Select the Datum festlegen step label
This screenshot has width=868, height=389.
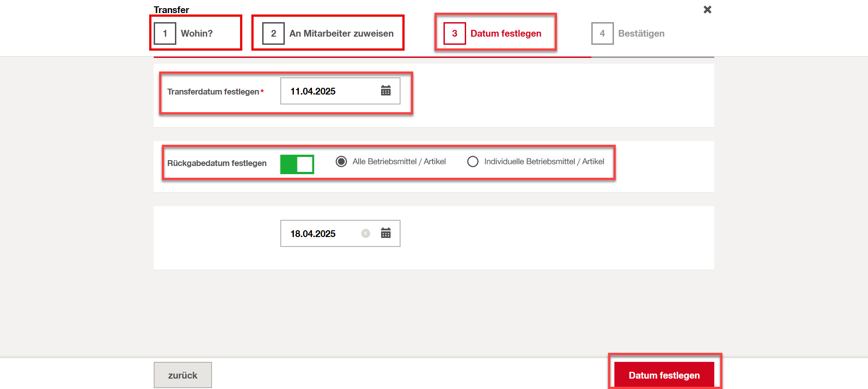[x=505, y=33]
